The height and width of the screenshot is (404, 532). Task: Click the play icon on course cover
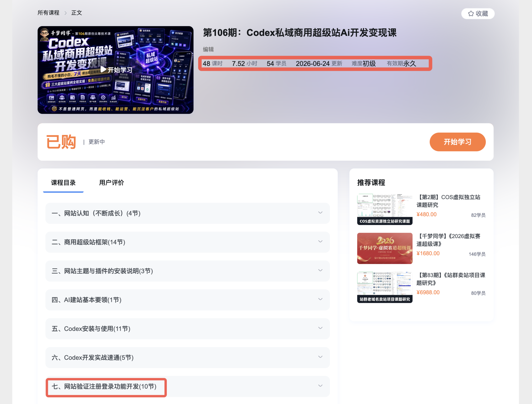point(103,69)
